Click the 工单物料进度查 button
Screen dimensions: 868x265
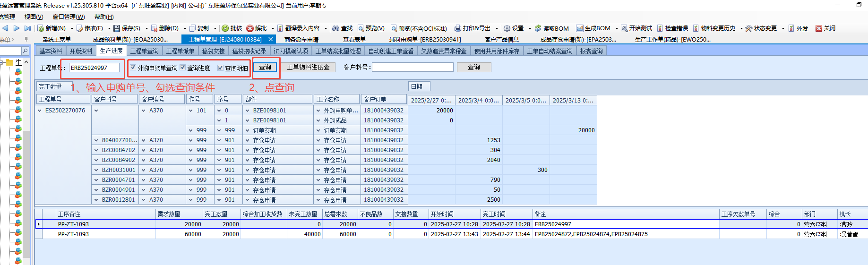(x=309, y=68)
